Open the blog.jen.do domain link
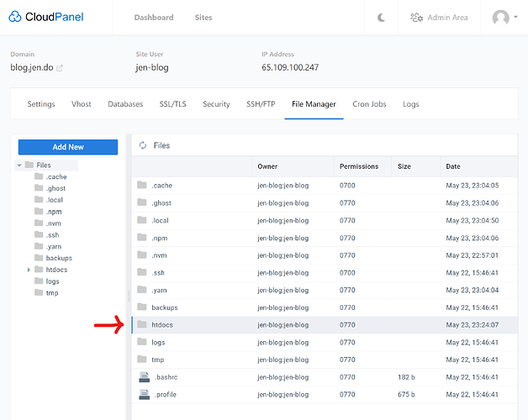 [x=32, y=68]
